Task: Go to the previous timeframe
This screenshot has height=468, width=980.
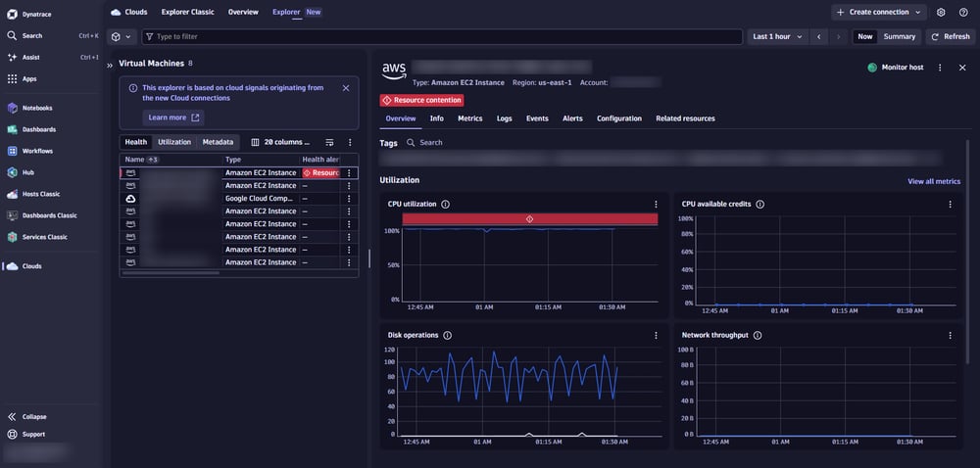Action: [x=818, y=37]
